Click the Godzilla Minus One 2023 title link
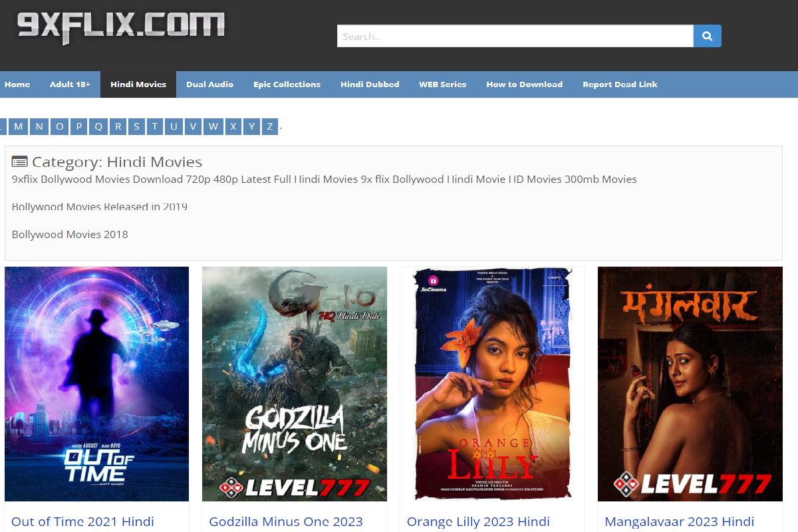798x532 pixels. (x=286, y=521)
